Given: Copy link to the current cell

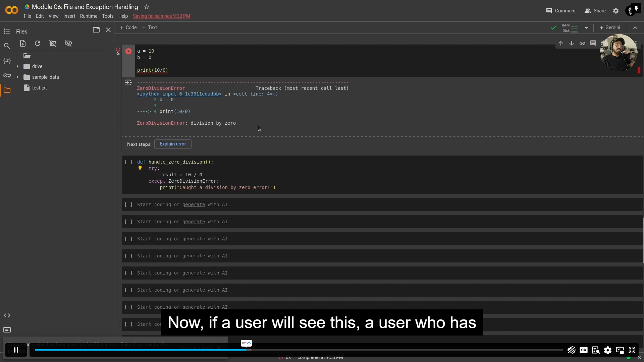Looking at the screenshot, I should click(x=583, y=43).
